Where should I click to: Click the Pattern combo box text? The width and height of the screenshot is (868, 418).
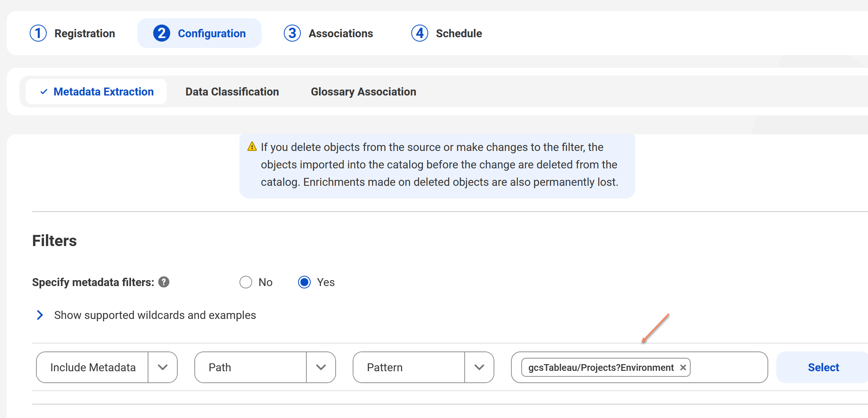point(385,367)
